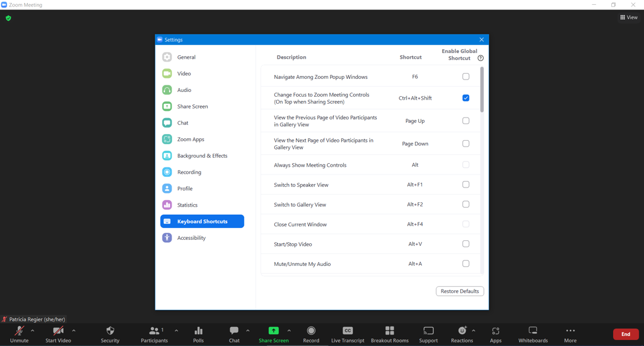The width and height of the screenshot is (644, 346).
Task: Open the Zoom Apps settings tab
Action: tap(202, 139)
